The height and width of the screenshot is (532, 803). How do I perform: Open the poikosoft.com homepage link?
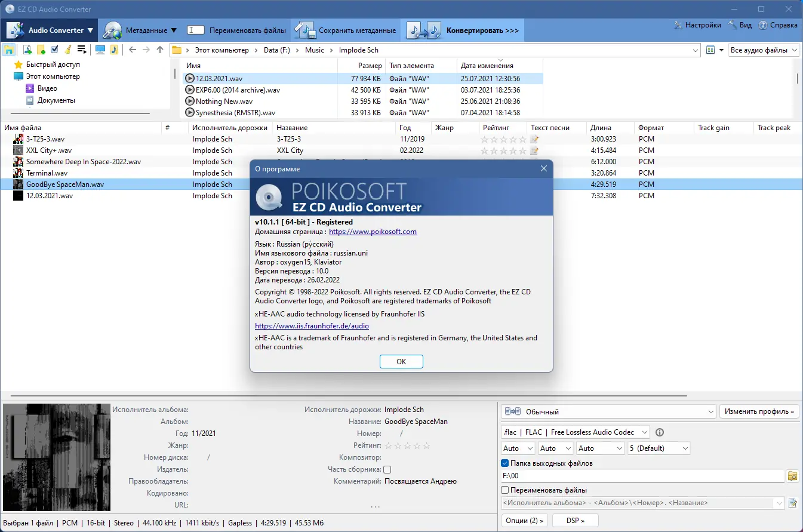(373, 232)
